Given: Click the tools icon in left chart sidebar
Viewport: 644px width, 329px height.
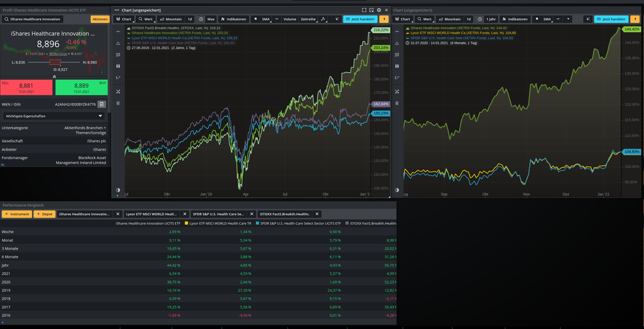Looking at the screenshot, I should 118,91.
